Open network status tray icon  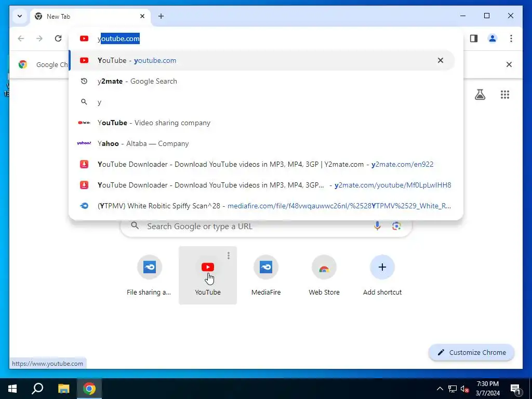tap(453, 389)
